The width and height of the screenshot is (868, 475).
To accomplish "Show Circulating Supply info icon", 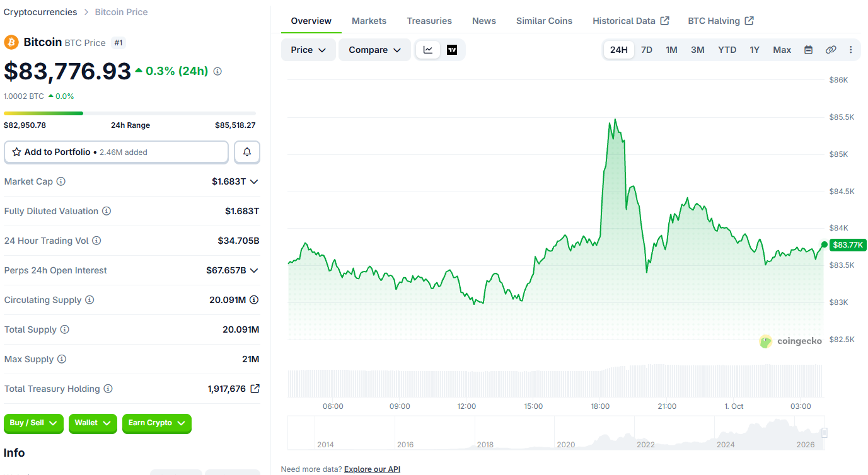I will [x=90, y=300].
